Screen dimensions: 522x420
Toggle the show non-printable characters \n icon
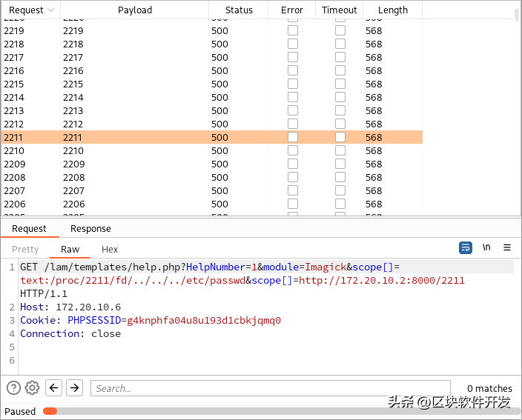[x=486, y=247]
